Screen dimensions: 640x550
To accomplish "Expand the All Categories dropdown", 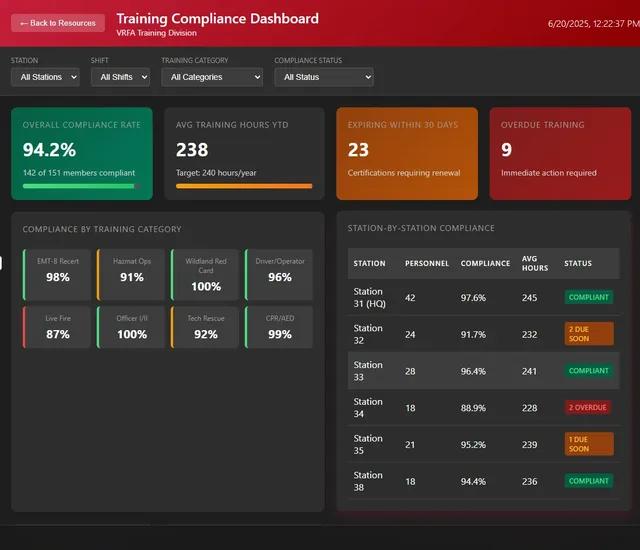I will click(x=212, y=77).
